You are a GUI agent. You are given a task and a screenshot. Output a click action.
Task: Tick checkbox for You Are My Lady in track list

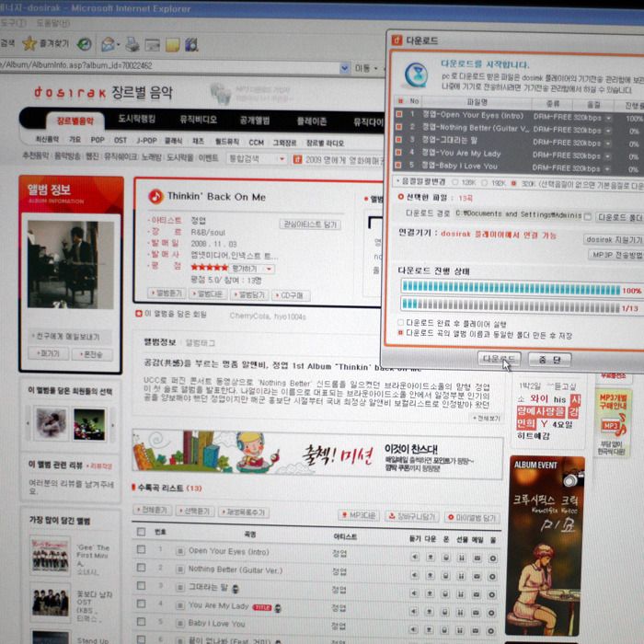coord(141,604)
